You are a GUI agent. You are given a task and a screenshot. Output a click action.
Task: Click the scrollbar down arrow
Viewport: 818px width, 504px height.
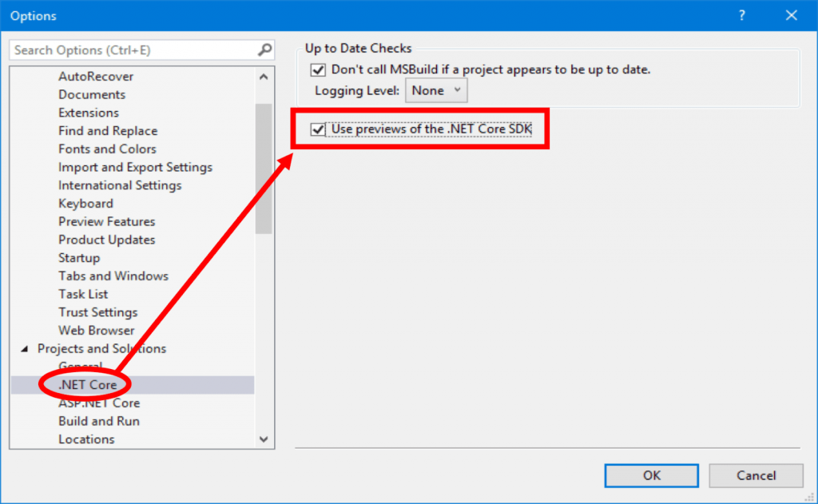click(264, 439)
